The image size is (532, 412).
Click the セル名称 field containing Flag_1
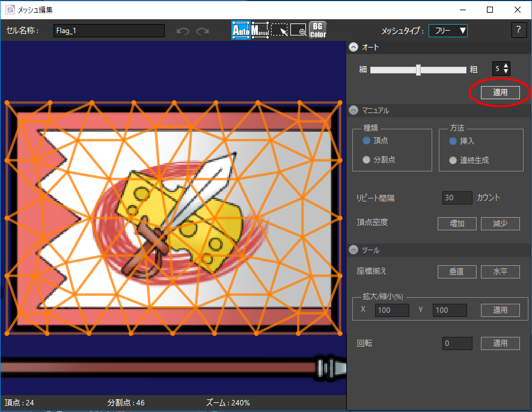(109, 31)
